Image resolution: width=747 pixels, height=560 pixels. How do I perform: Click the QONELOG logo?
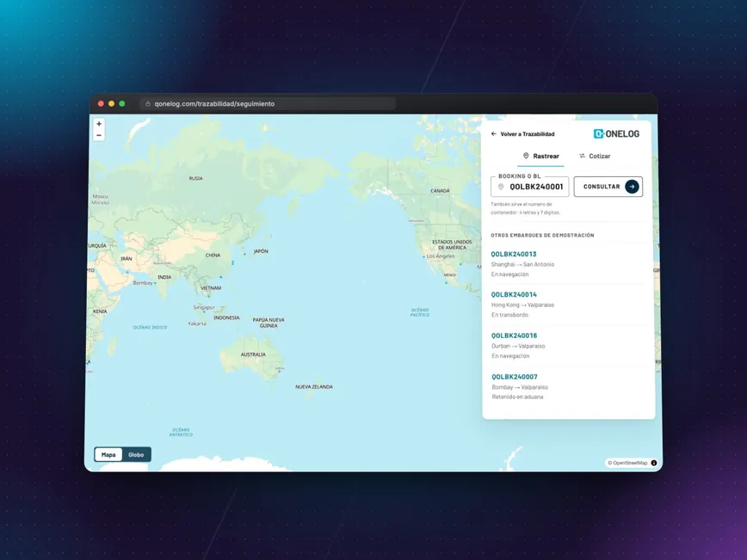pos(616,134)
